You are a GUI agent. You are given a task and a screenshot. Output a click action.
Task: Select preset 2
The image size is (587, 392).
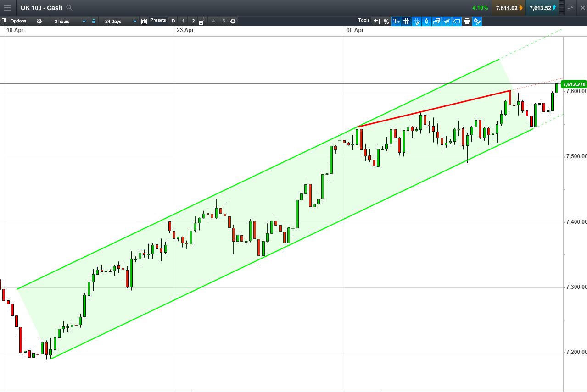pos(193,21)
